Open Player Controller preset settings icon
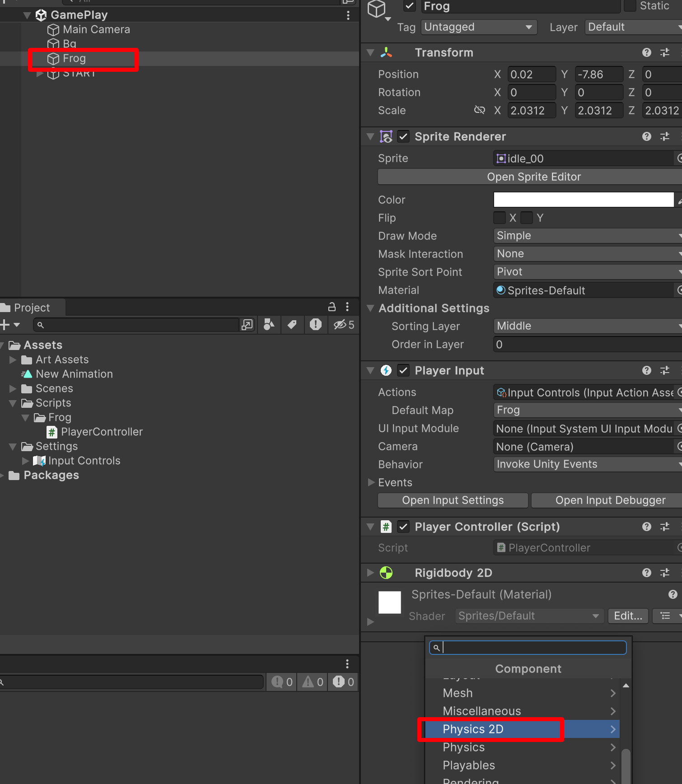The image size is (682, 784). [665, 527]
